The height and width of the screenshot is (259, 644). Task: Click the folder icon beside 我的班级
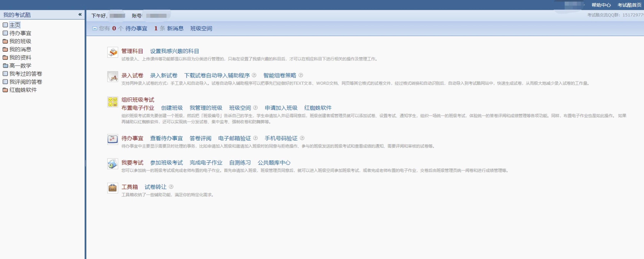(5, 41)
